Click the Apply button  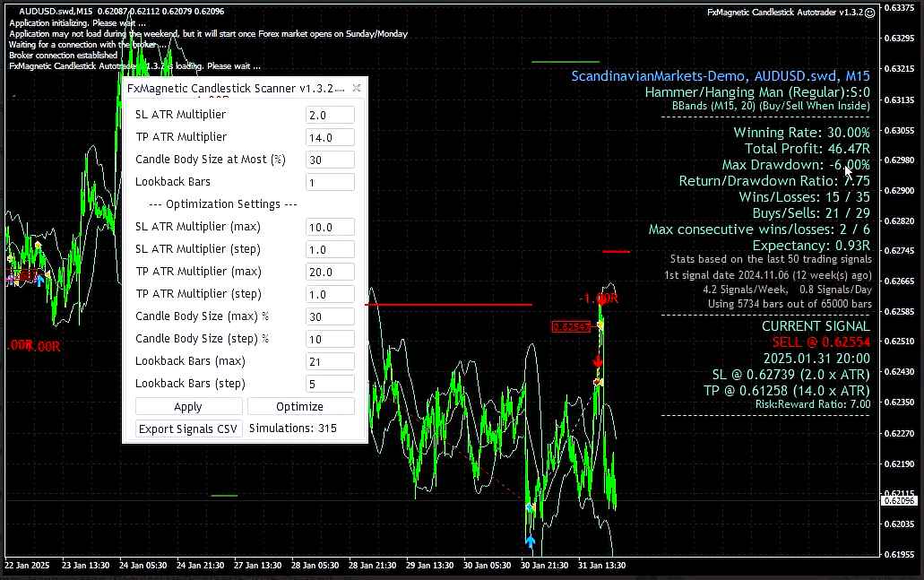[188, 407]
